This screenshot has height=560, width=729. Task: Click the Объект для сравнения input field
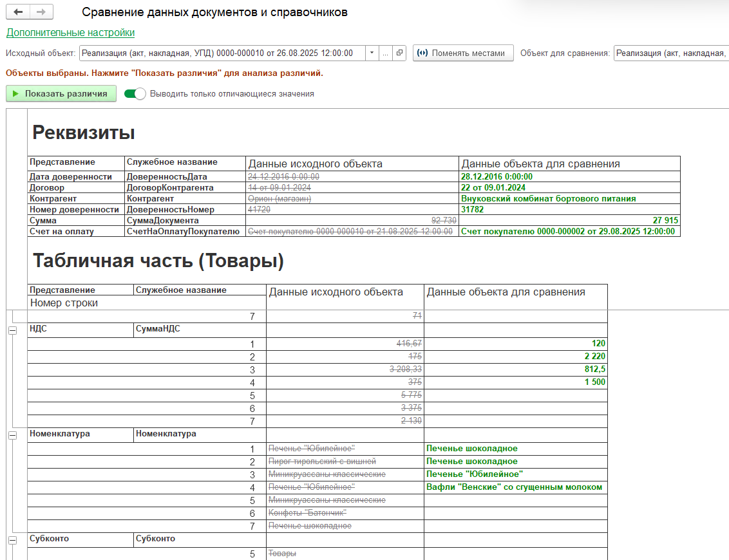(x=671, y=53)
